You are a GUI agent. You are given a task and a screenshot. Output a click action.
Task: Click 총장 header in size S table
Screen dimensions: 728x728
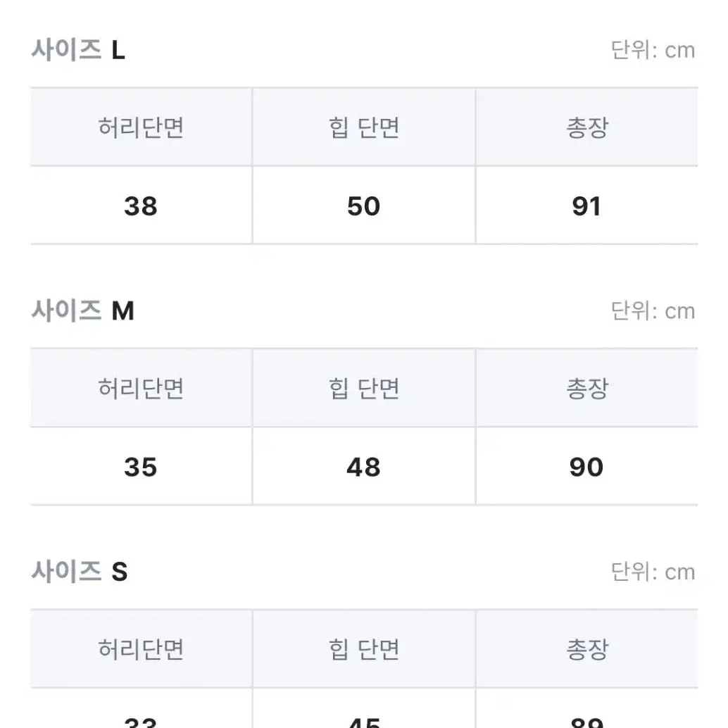587,649
